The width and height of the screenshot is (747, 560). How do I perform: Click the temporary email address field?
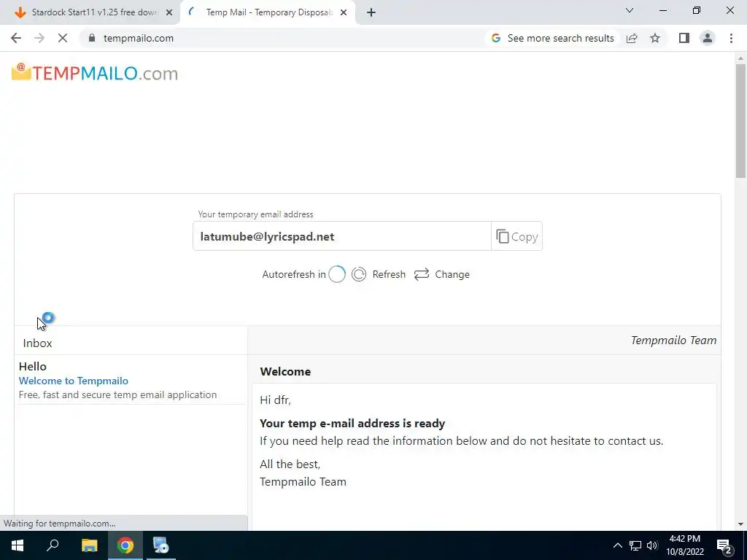(x=342, y=236)
